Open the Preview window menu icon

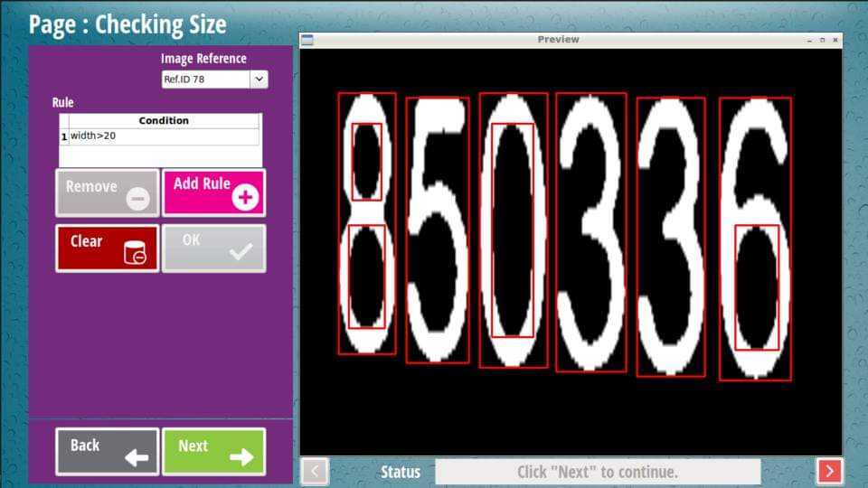click(307, 40)
